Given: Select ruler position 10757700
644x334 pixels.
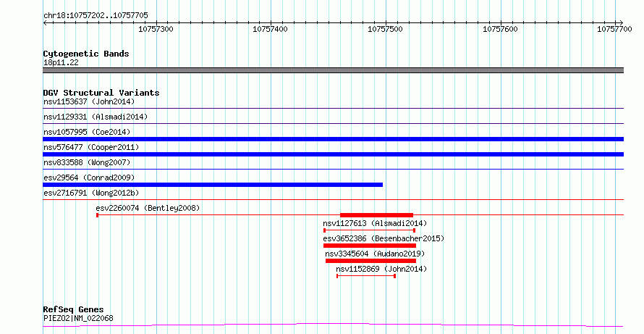Looking at the screenshot, I should [x=614, y=29].
